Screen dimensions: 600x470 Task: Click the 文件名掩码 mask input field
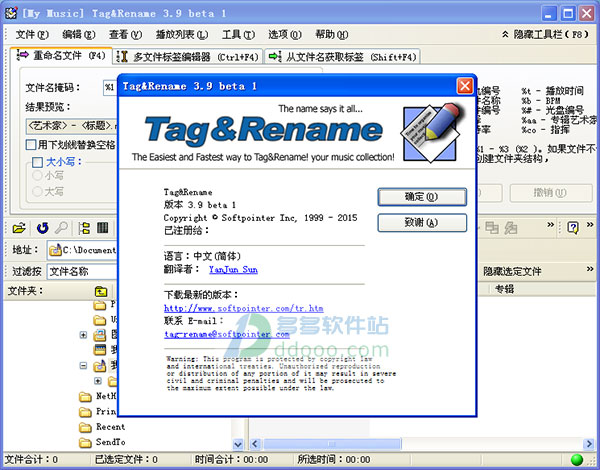(110, 88)
